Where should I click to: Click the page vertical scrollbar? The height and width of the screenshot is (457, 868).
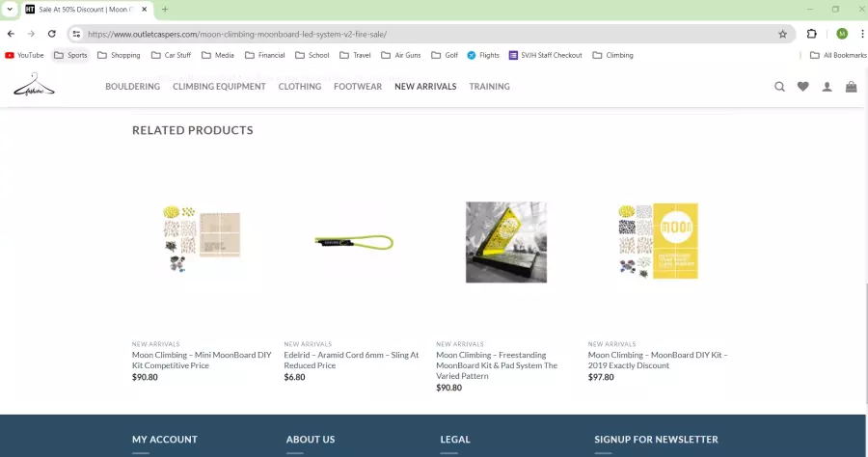pos(865,343)
